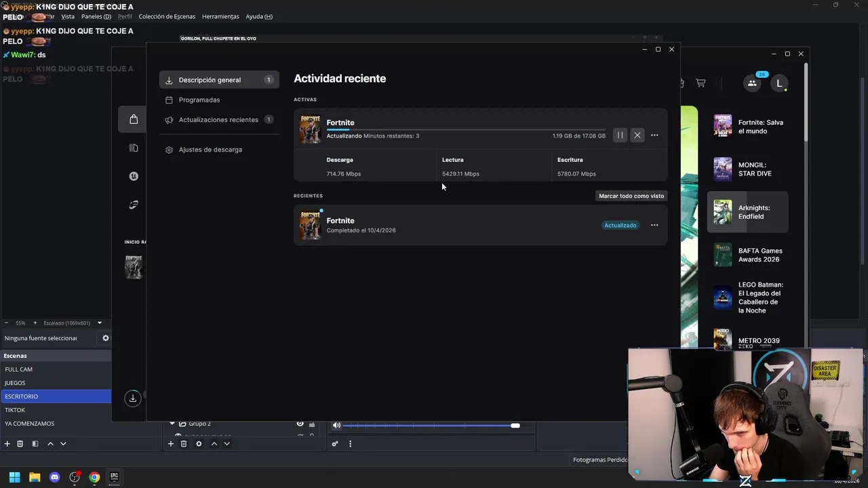This screenshot has width=868, height=488.
Task: Open the Herramientas menu
Action: (220, 16)
